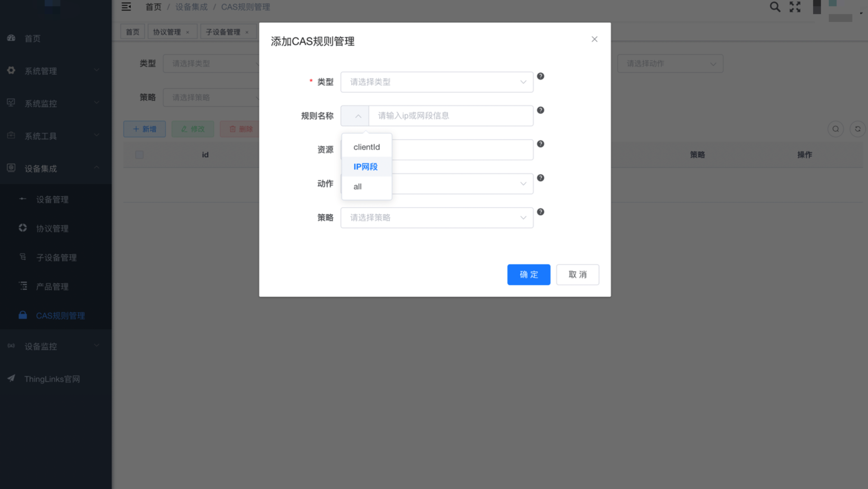
Task: Choose clientId from the dropdown list
Action: (367, 147)
